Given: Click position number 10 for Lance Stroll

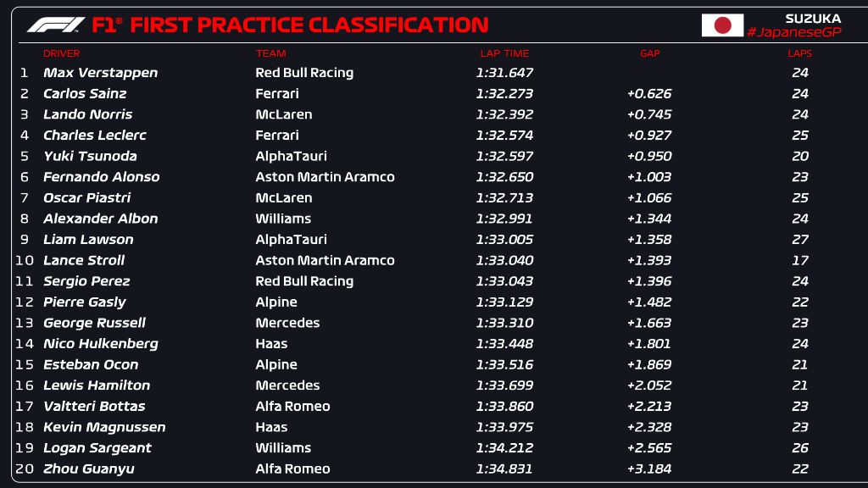Looking at the screenshot, I should [x=24, y=260].
